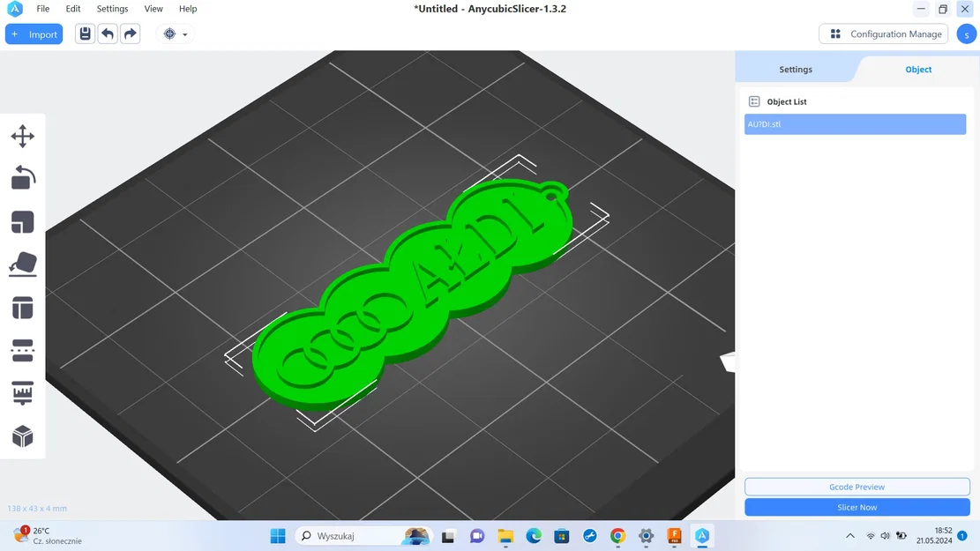Click Slicer Now button
This screenshot has width=980, height=551.
tap(857, 507)
